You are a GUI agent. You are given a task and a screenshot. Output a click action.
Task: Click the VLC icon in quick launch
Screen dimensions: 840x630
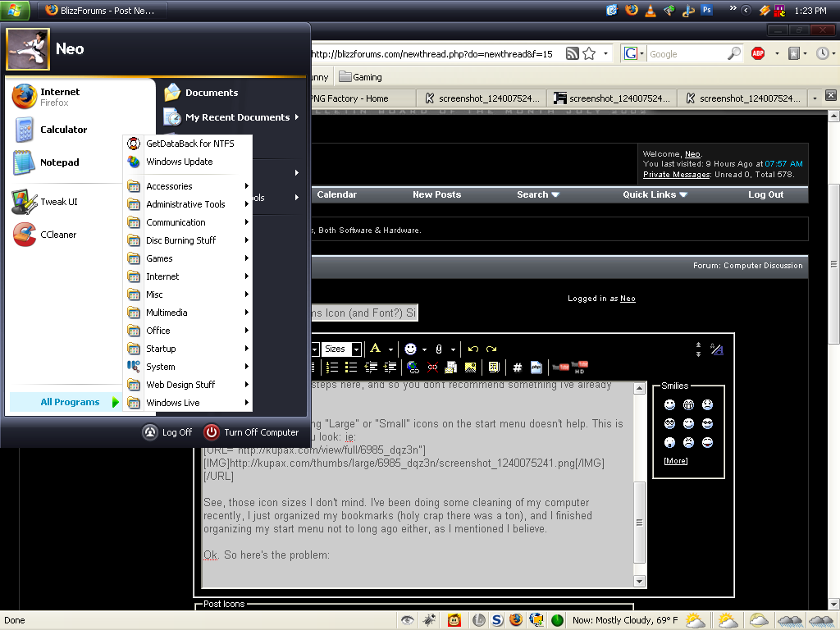click(x=650, y=10)
